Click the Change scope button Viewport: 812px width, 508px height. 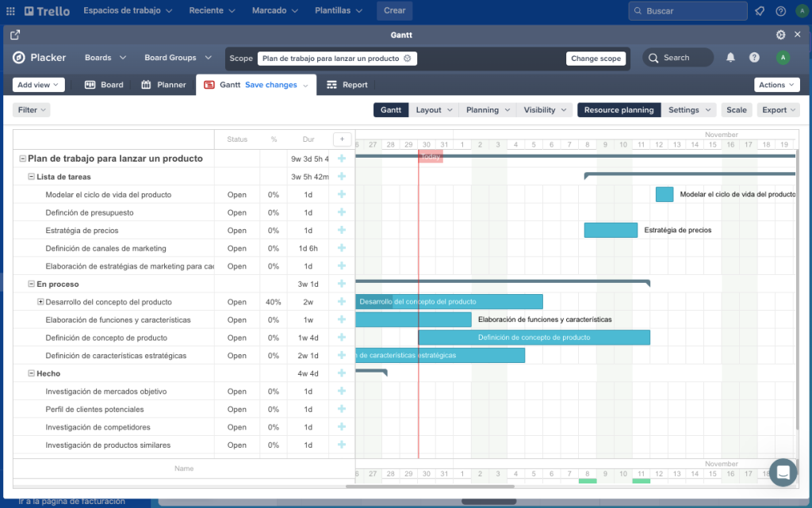pos(596,58)
